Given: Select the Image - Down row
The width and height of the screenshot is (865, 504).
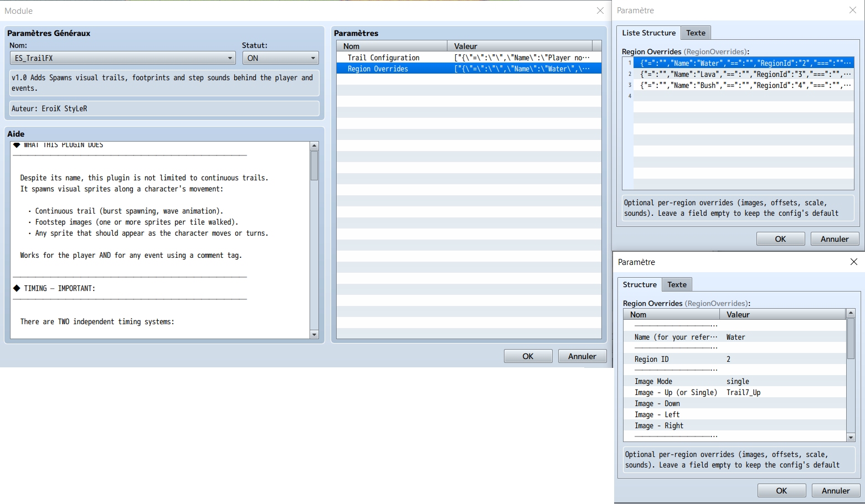Looking at the screenshot, I should click(x=735, y=403).
